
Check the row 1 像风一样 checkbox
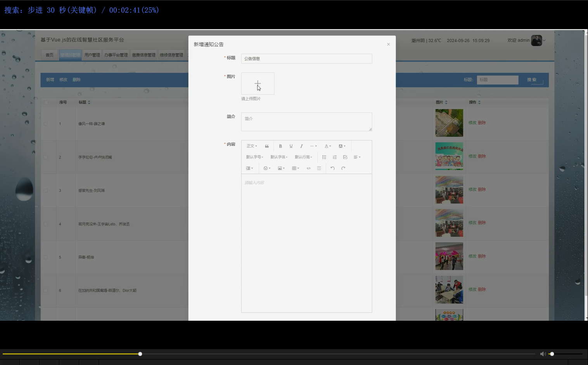(46, 124)
